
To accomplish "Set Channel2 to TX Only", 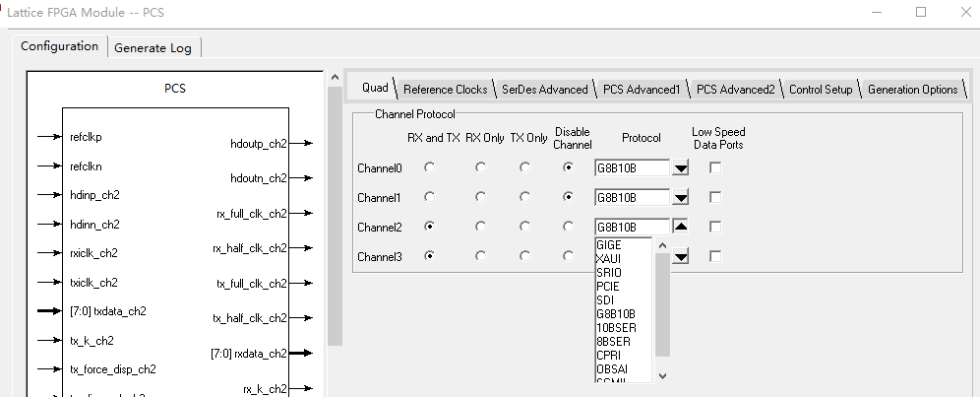I will [525, 226].
